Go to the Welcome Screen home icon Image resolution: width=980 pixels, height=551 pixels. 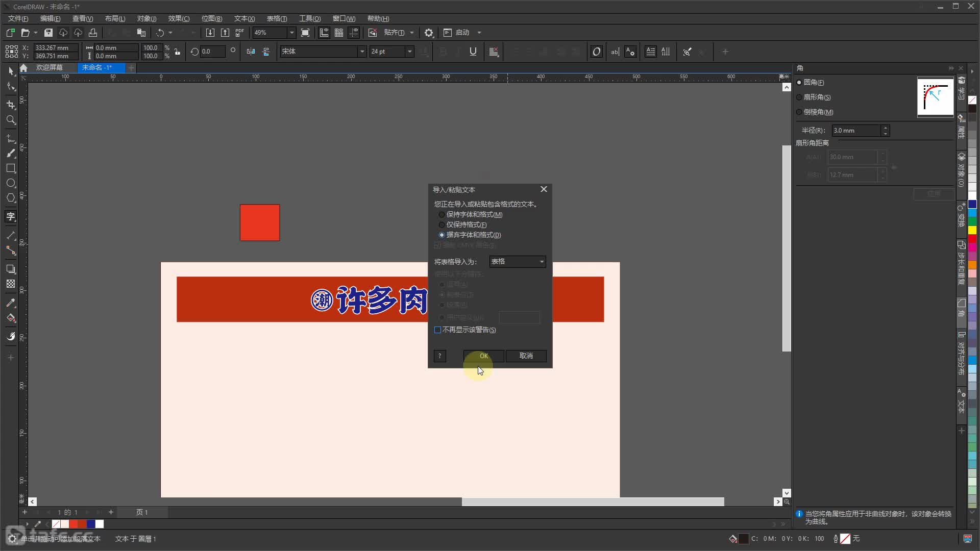click(23, 67)
